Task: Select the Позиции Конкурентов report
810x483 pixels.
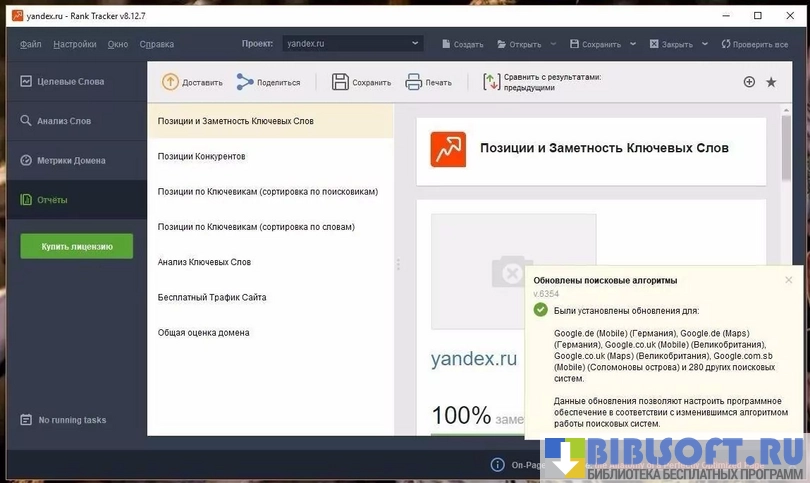Action: click(x=201, y=156)
